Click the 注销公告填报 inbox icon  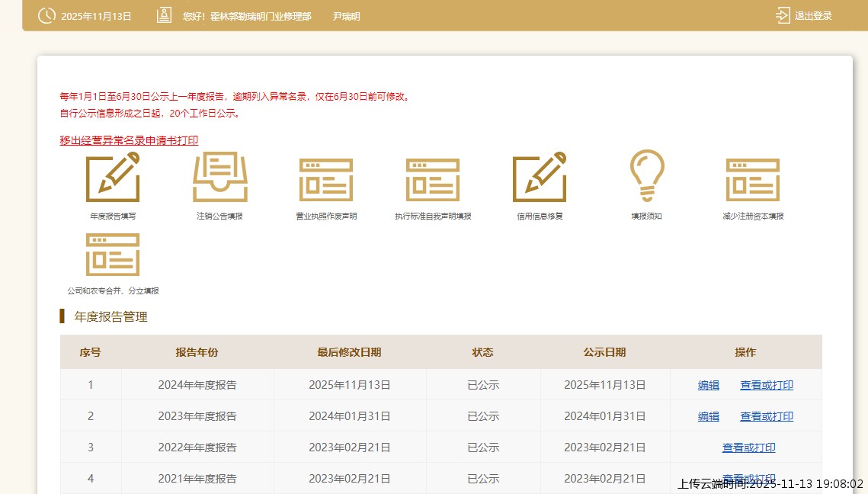pos(219,177)
